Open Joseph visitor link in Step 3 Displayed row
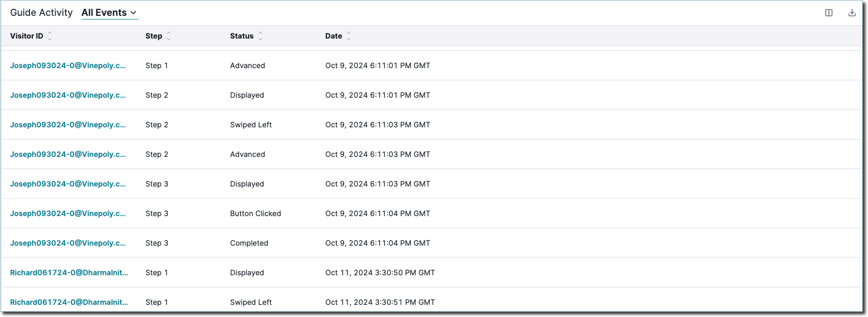868x317 pixels. click(68, 184)
